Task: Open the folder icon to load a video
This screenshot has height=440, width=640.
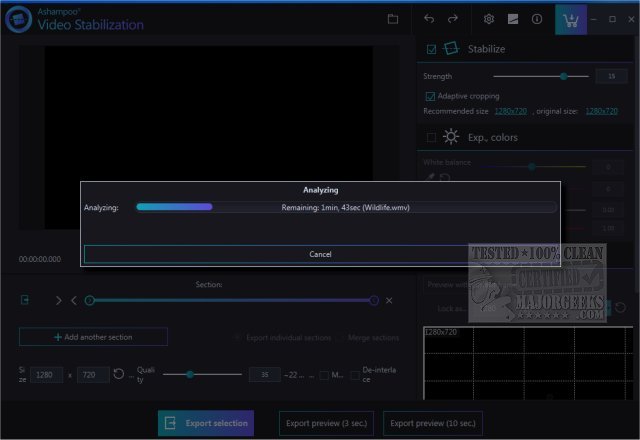Action: pos(393,19)
